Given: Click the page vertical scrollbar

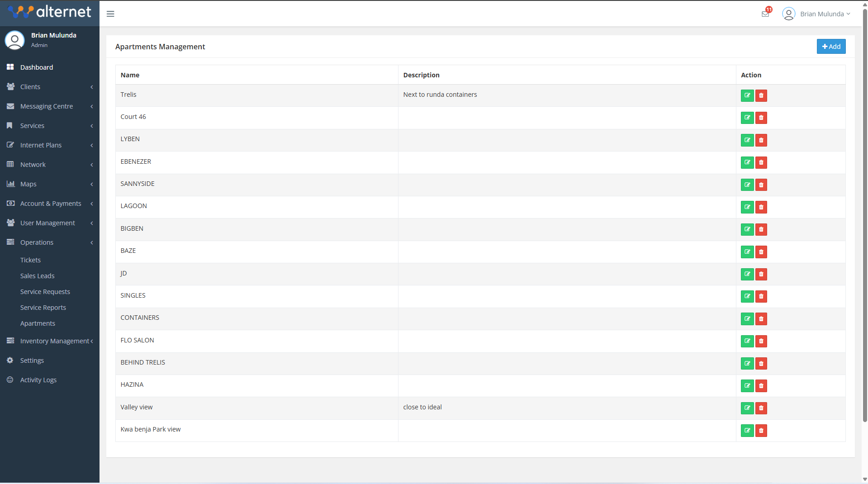Looking at the screenshot, I should click(865, 226).
